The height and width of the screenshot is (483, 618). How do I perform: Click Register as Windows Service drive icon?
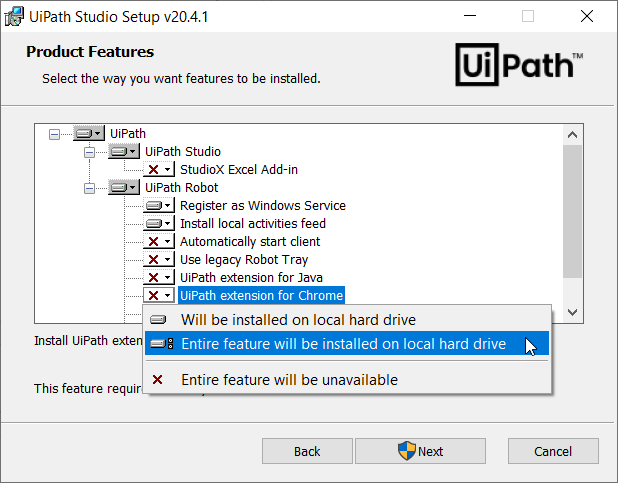pos(159,205)
